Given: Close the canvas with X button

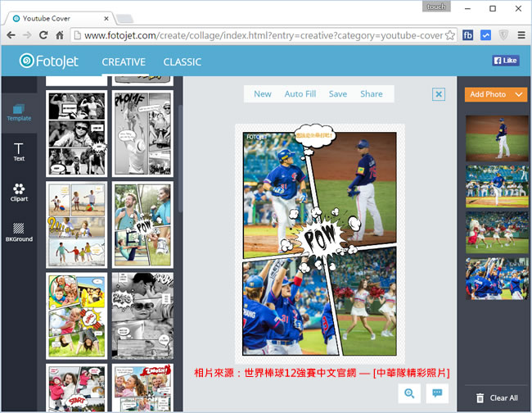Looking at the screenshot, I should click(x=439, y=94).
